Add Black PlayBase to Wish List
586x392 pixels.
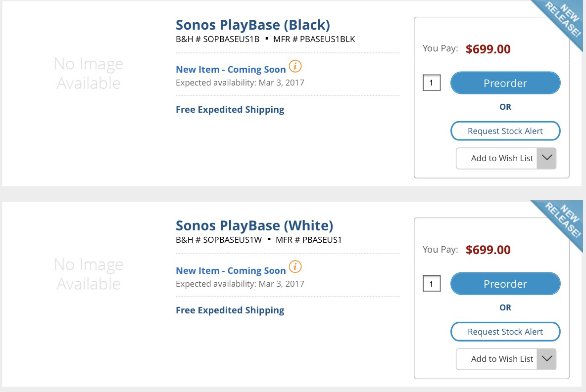(x=497, y=158)
